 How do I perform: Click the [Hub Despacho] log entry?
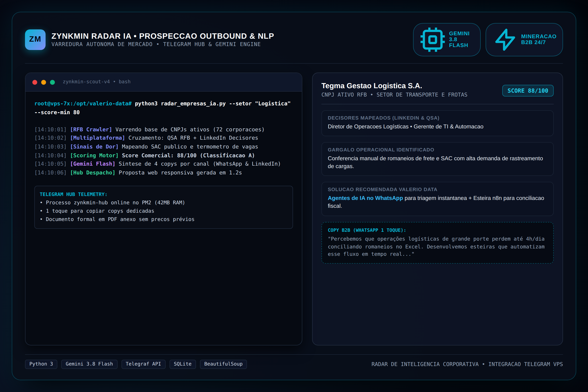(x=138, y=173)
